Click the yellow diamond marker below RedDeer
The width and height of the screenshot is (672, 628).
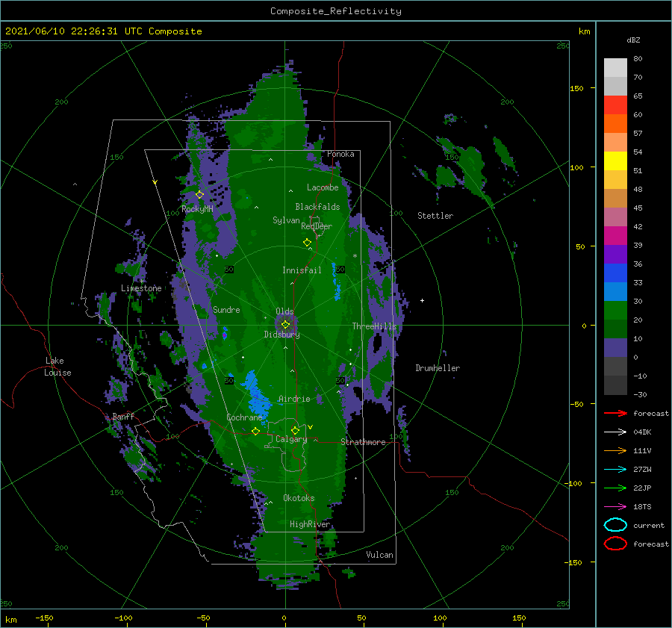tap(307, 243)
